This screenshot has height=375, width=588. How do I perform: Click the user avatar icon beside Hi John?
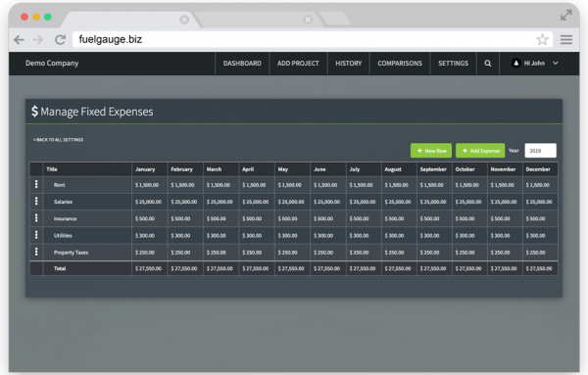tap(516, 64)
